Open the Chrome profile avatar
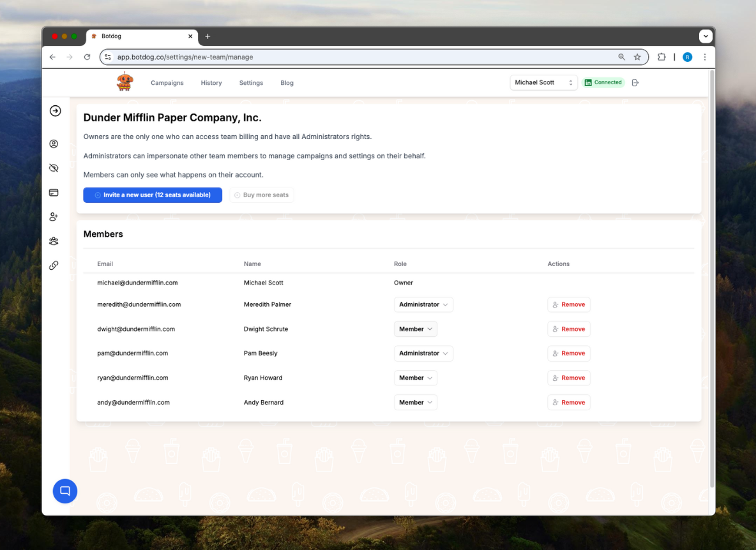Image resolution: width=756 pixels, height=550 pixels. [688, 57]
